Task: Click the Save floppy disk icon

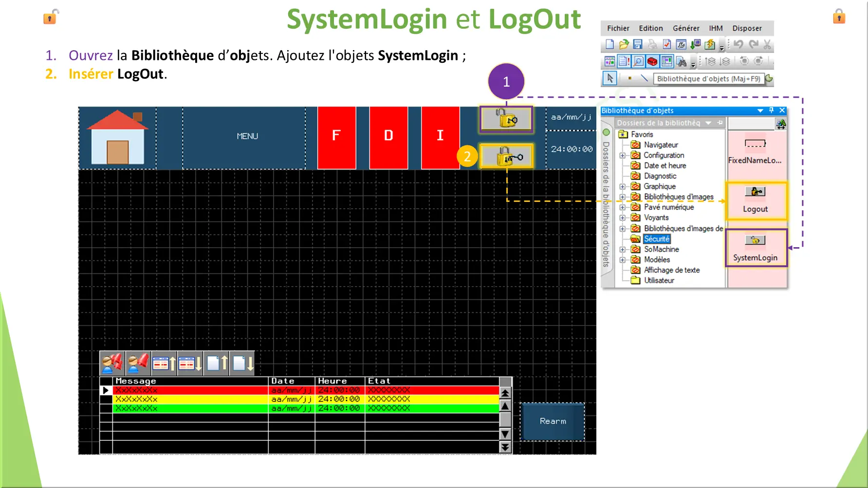Action: (638, 45)
